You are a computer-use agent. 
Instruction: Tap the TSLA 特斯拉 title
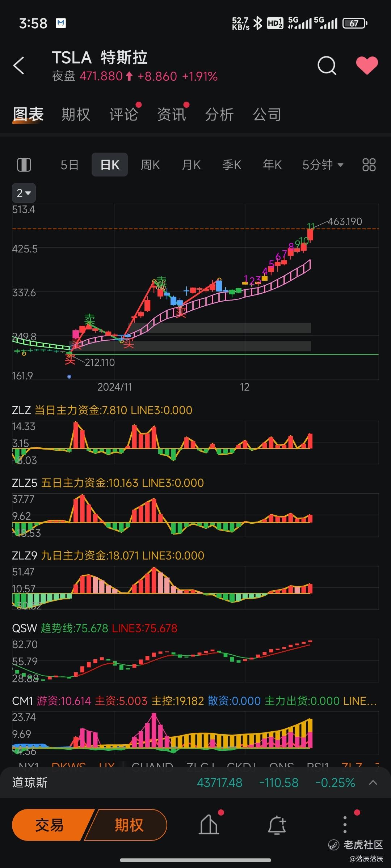click(x=100, y=58)
